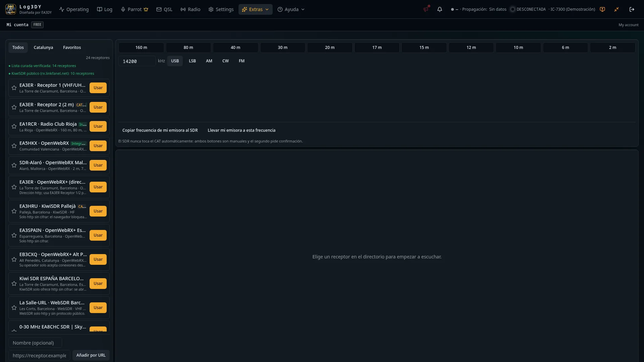Open Settings from the top bar

point(221,9)
